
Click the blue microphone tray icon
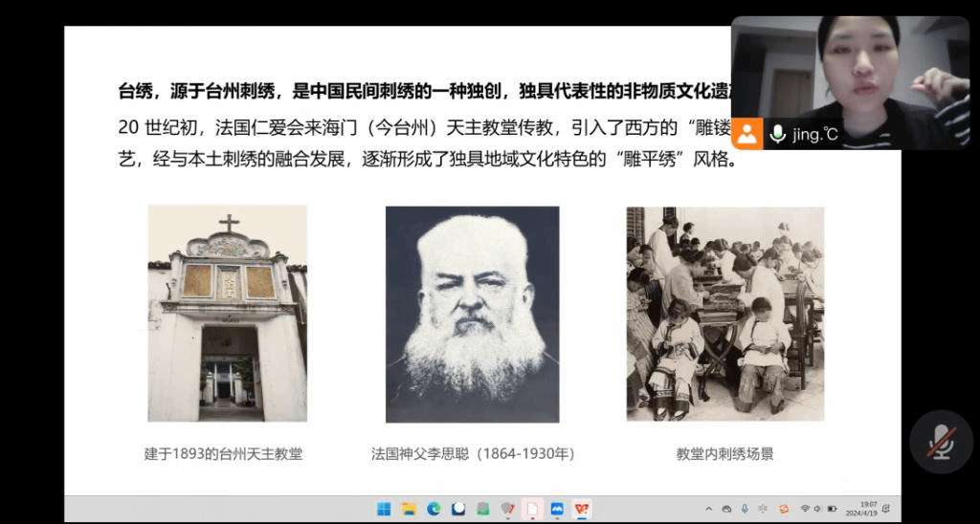coord(746,509)
